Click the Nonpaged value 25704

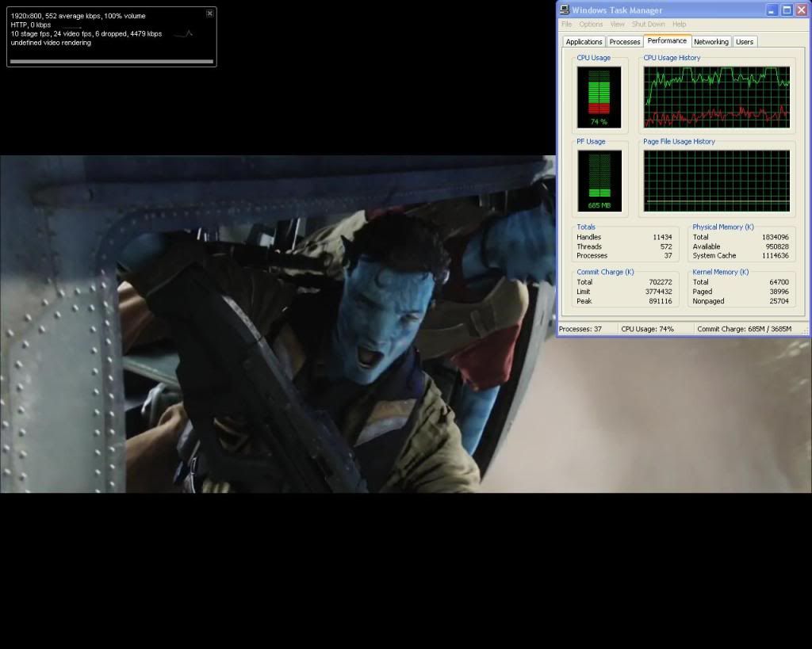tap(779, 301)
